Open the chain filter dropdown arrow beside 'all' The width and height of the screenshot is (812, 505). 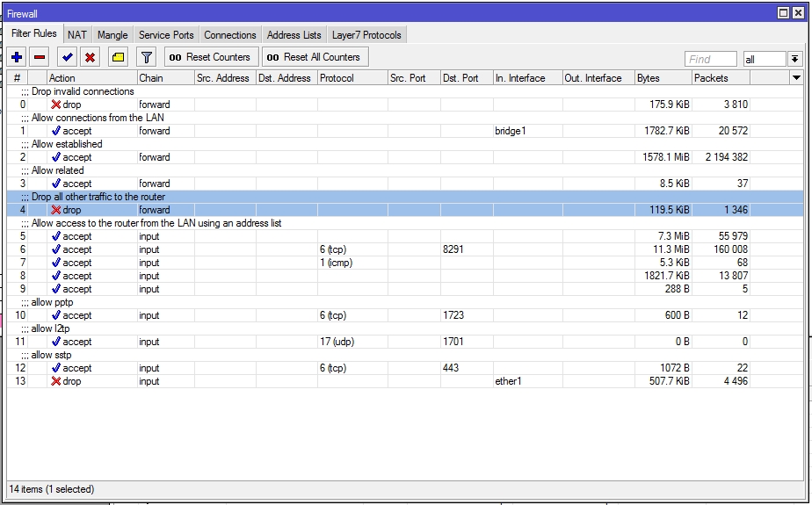(794, 59)
